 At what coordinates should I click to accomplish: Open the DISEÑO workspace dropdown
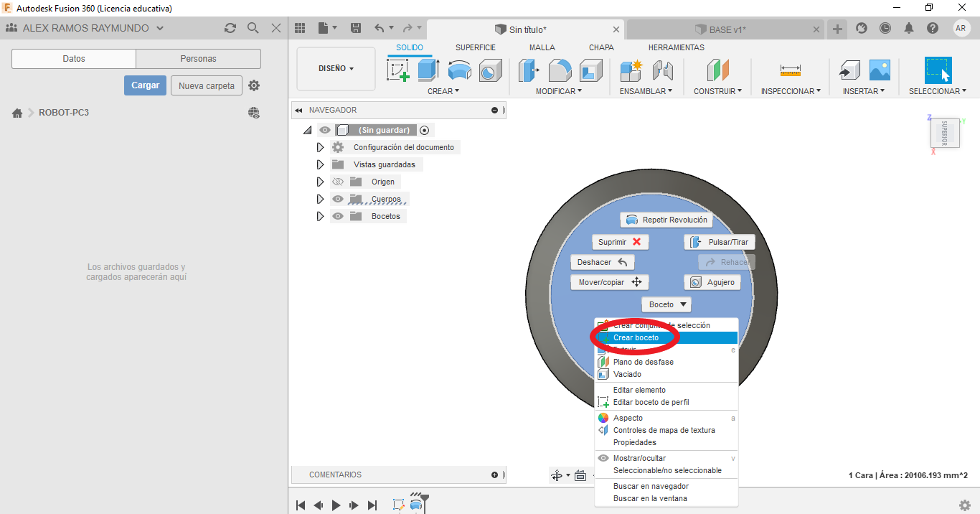point(336,69)
